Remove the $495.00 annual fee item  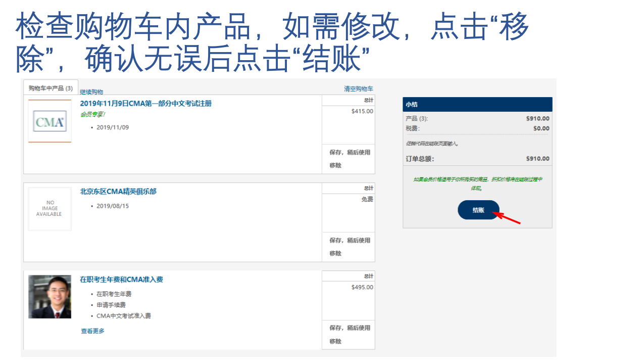click(334, 341)
